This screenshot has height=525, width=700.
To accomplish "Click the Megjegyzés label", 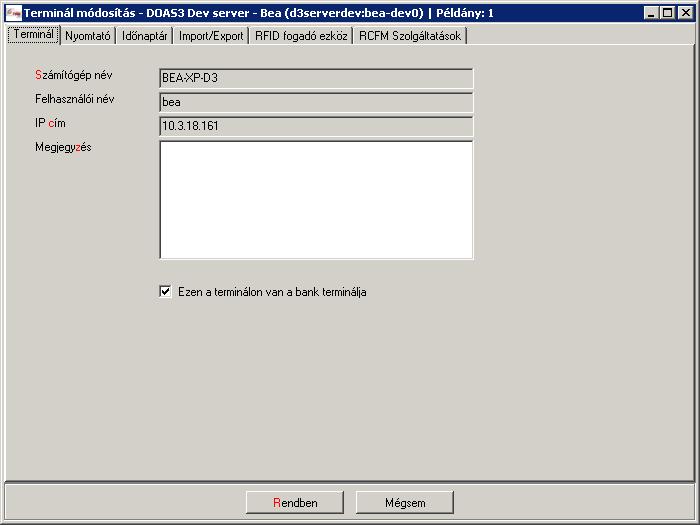I will 63,147.
